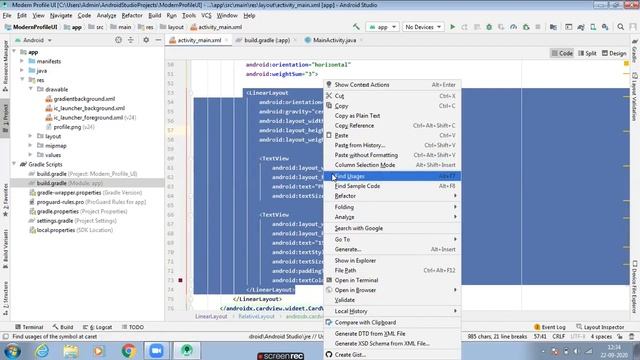This screenshot has width=640, height=360.
Task: Open the Android project view dropdown
Action: 33,40
